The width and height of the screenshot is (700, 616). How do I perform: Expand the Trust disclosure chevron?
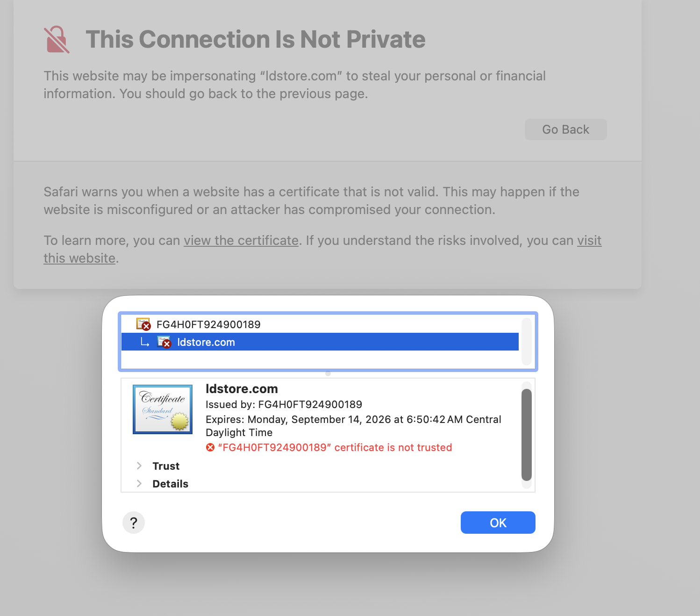[139, 466]
